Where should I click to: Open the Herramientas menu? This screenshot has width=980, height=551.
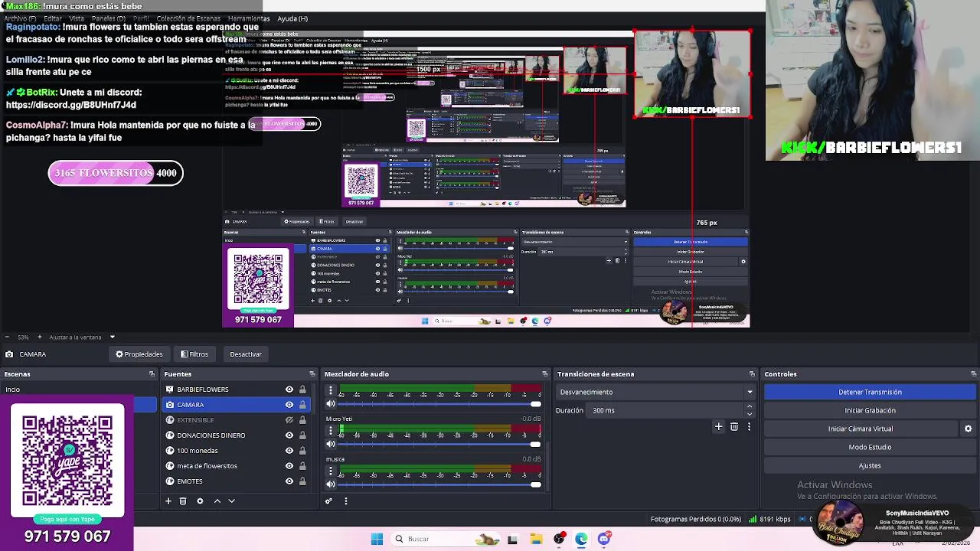tap(249, 18)
